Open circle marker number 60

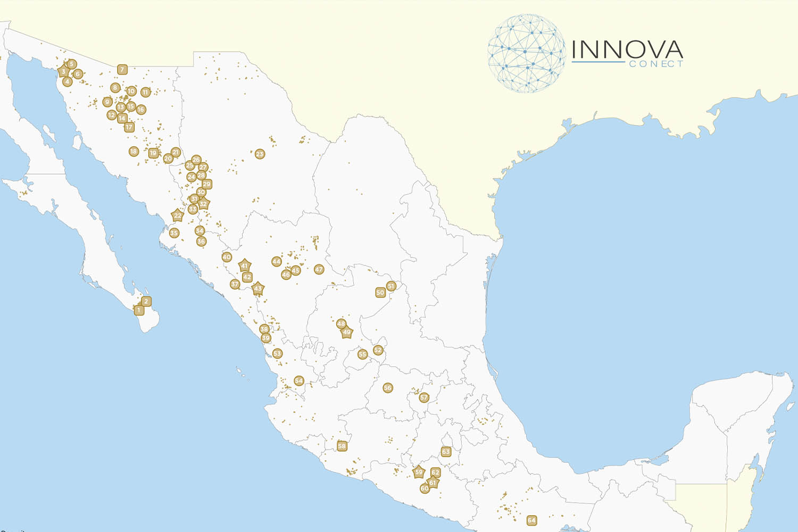(x=425, y=488)
